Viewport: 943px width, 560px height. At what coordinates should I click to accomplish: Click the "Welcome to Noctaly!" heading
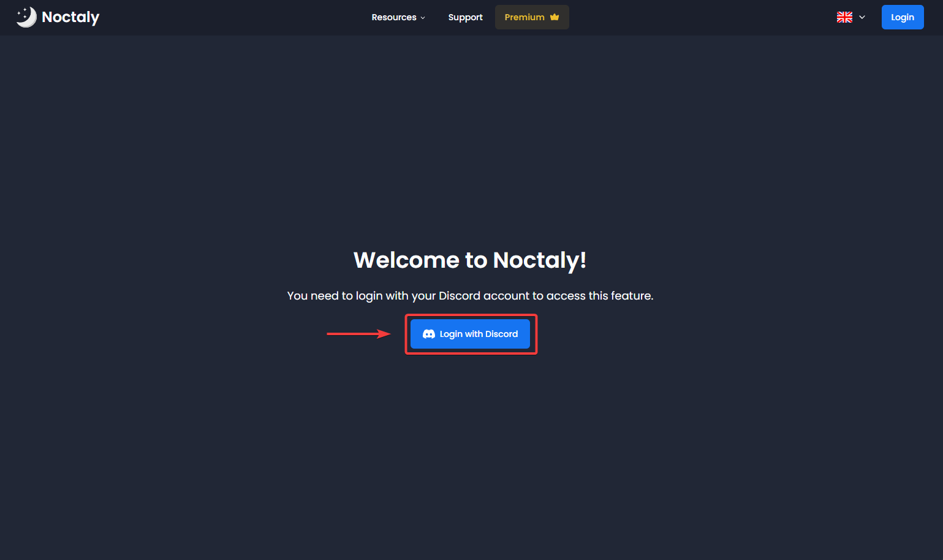470,260
